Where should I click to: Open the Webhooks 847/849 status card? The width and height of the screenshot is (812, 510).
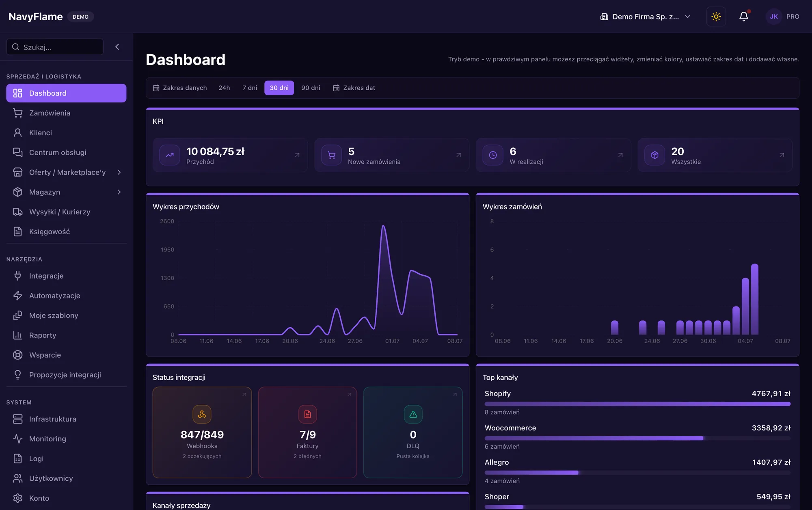click(x=202, y=432)
